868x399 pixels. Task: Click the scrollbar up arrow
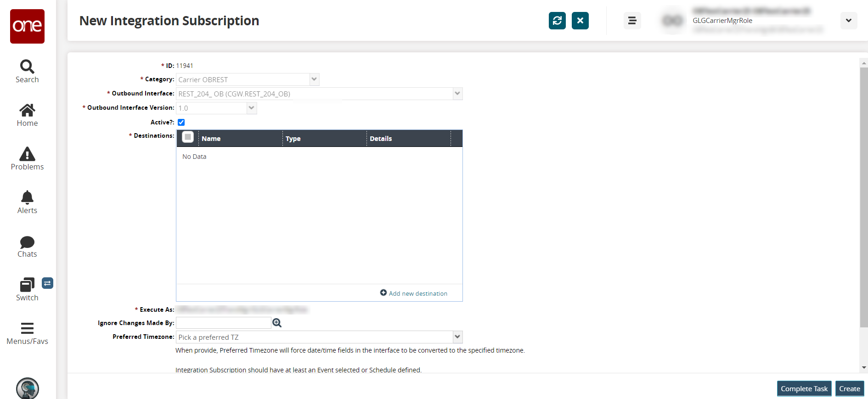click(x=864, y=63)
